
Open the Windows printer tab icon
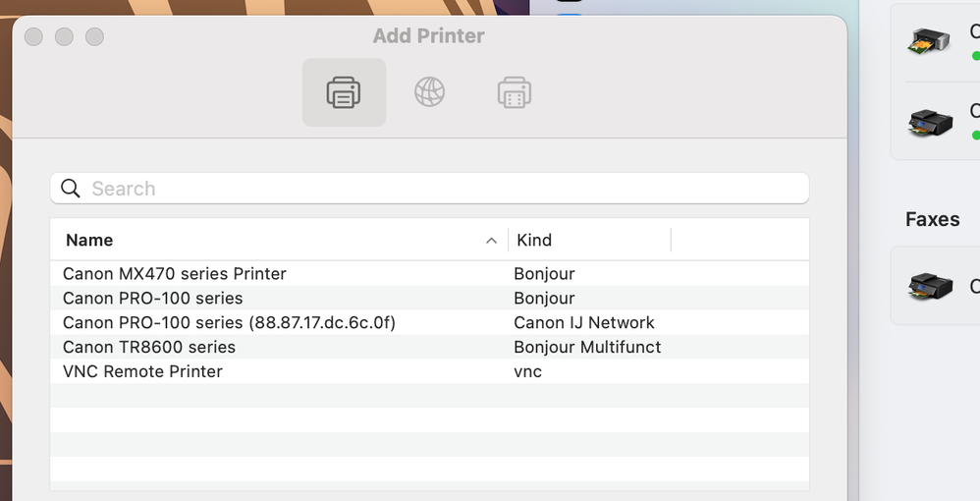515,92
